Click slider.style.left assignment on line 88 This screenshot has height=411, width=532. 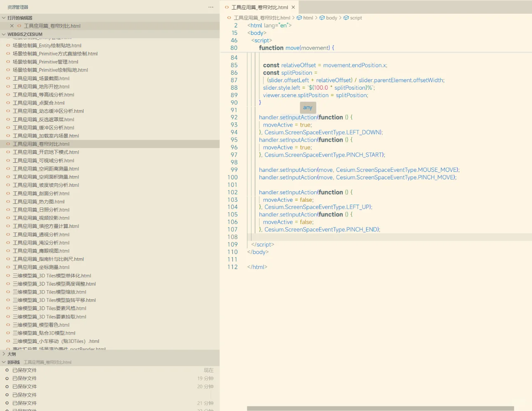click(319, 88)
